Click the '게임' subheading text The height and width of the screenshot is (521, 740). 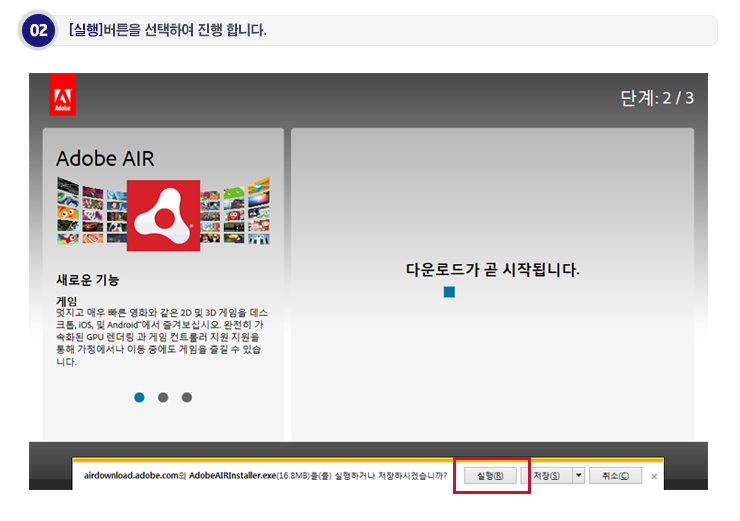click(x=67, y=301)
